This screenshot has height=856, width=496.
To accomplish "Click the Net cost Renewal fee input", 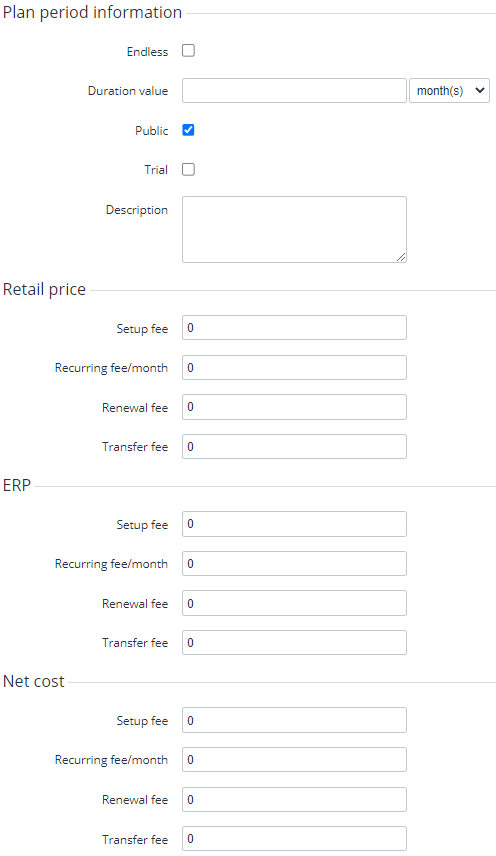I will point(294,799).
